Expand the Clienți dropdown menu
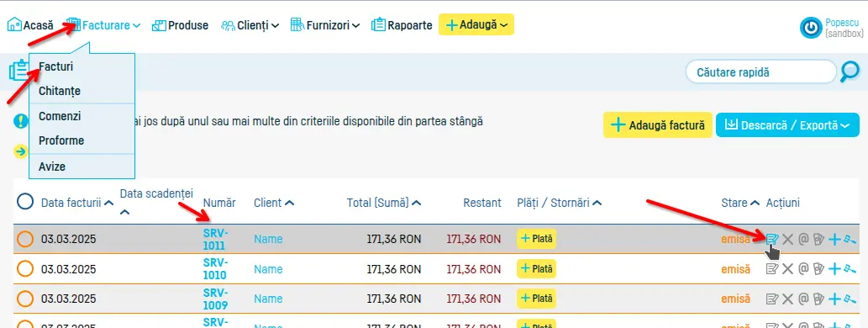 click(x=250, y=25)
